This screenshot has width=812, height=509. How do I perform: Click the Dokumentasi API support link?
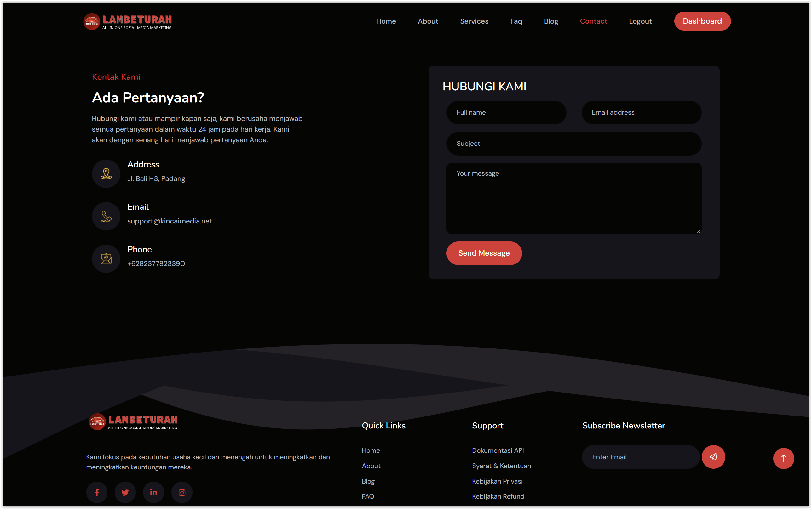coord(498,450)
